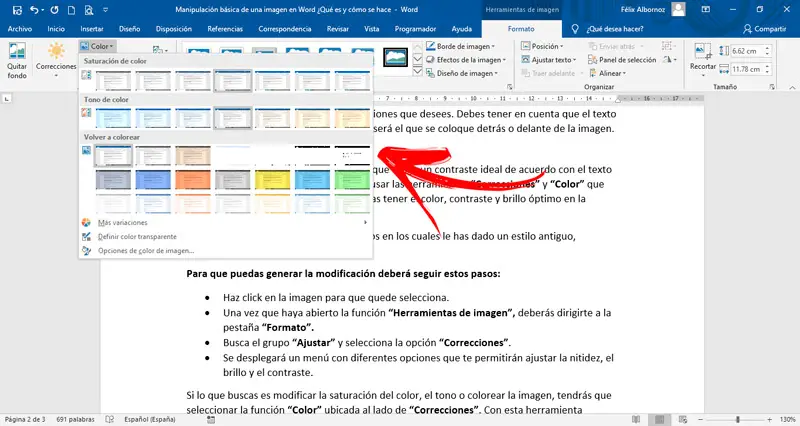Click the proofing check icon in status bar

tap(110, 419)
